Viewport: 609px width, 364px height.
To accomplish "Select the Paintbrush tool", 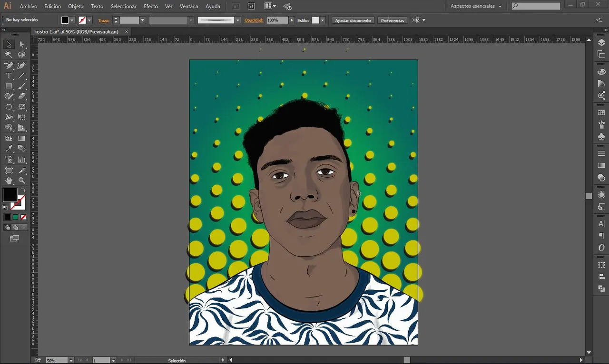I will pos(22,86).
